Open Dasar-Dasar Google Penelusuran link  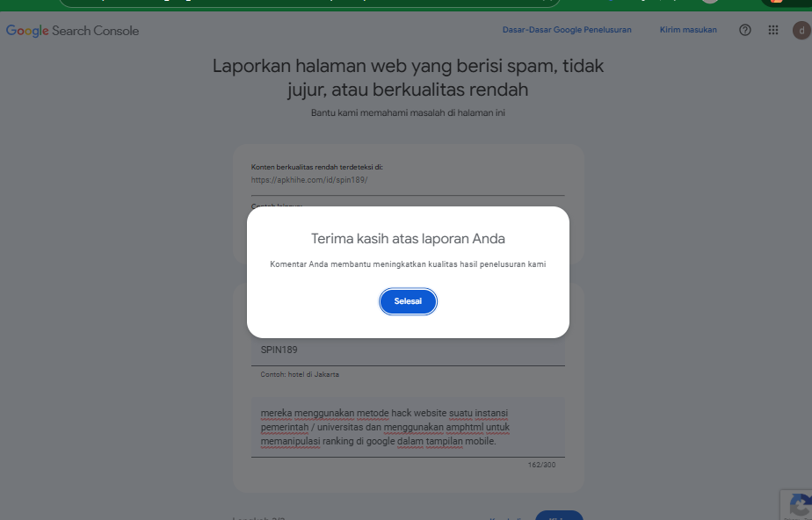click(x=567, y=30)
